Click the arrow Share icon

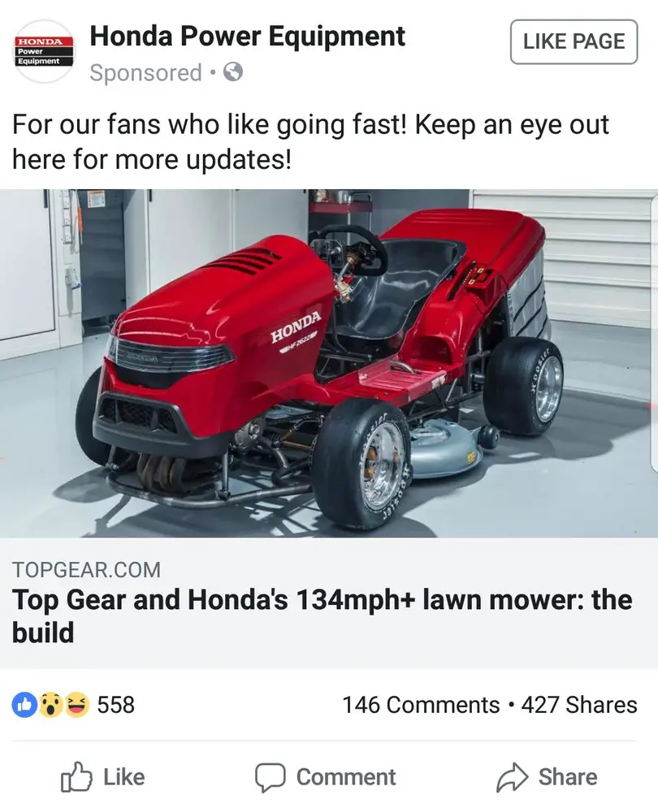pyautogui.click(x=512, y=777)
